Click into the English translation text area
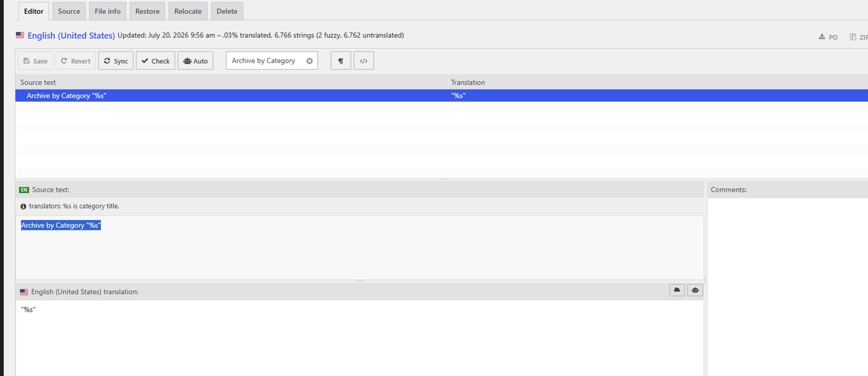This screenshot has height=376, width=868. (359, 337)
